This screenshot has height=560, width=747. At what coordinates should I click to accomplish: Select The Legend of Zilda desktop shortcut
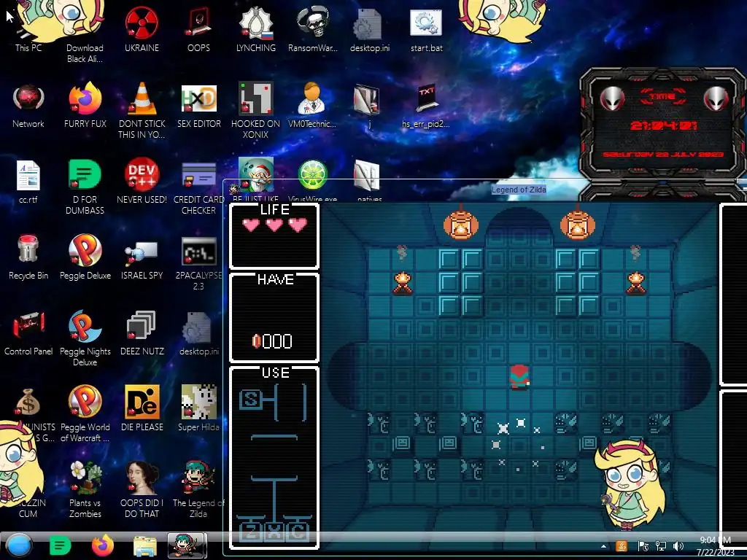(198, 489)
